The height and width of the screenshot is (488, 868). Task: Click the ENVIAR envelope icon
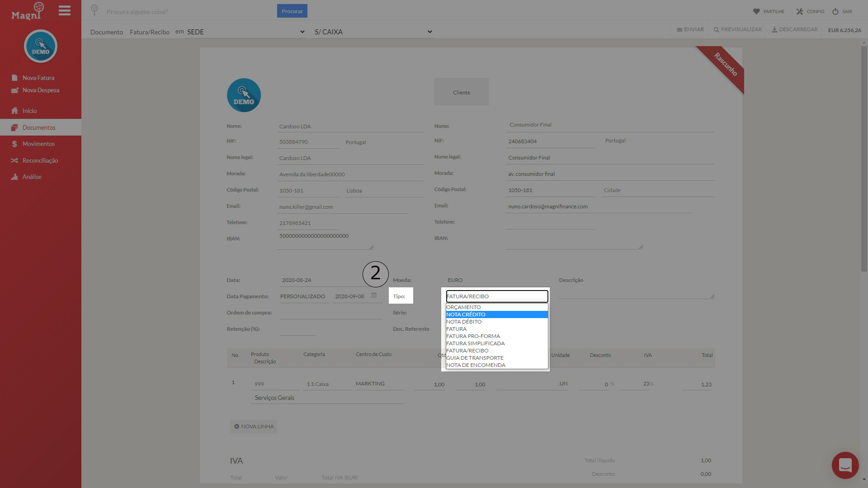tap(679, 29)
